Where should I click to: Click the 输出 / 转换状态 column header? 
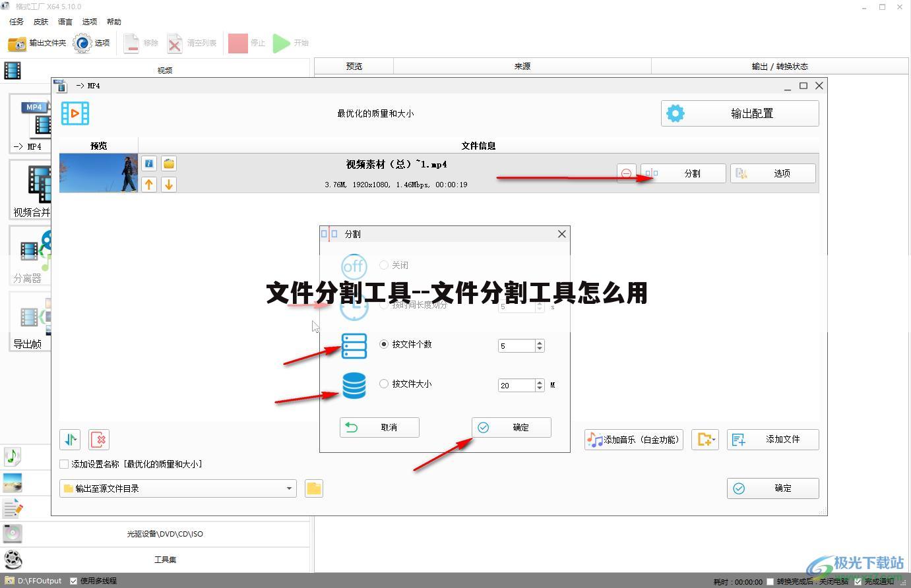tap(780, 66)
